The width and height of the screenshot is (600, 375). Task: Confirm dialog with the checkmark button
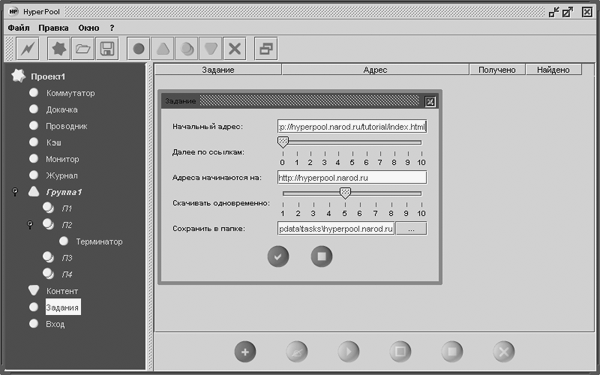(278, 256)
